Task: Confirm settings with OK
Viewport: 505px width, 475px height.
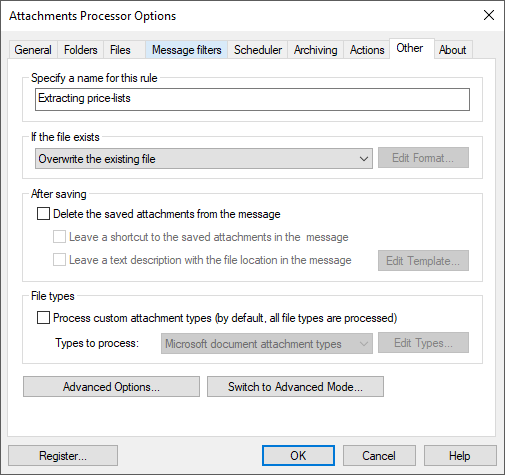Action: coord(298,456)
